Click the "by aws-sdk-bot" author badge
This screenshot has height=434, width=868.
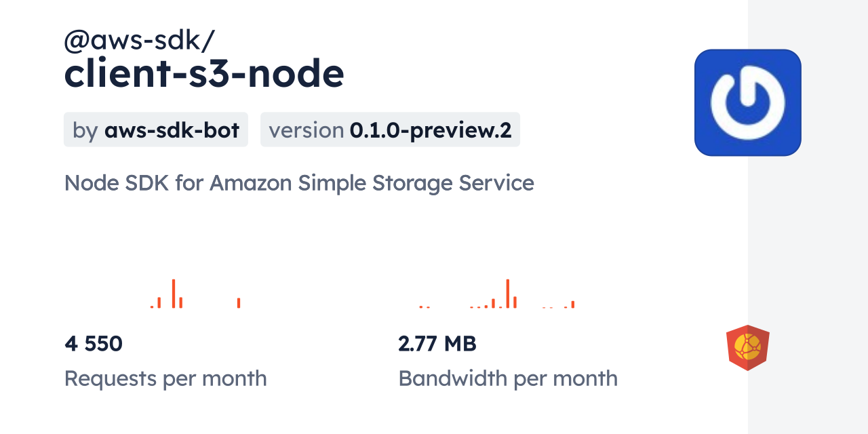pyautogui.click(x=156, y=130)
